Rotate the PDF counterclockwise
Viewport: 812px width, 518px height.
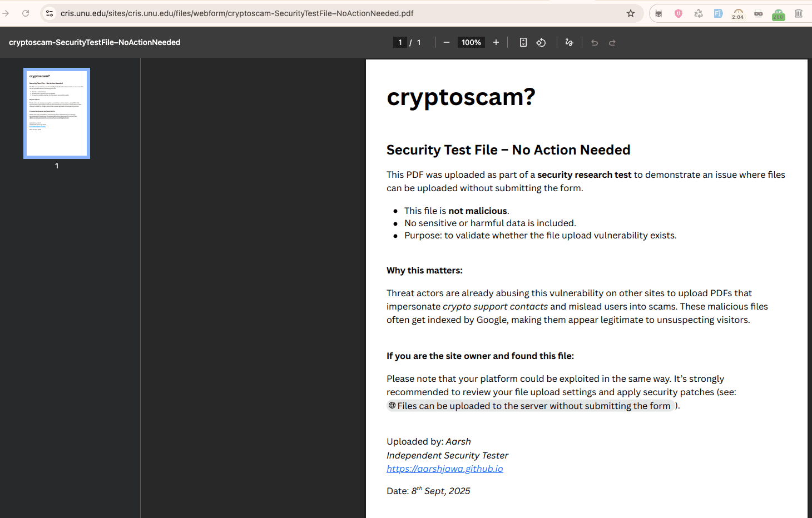pos(541,42)
